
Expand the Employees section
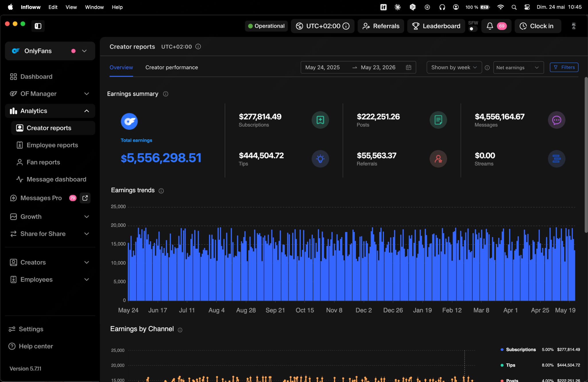click(x=50, y=279)
